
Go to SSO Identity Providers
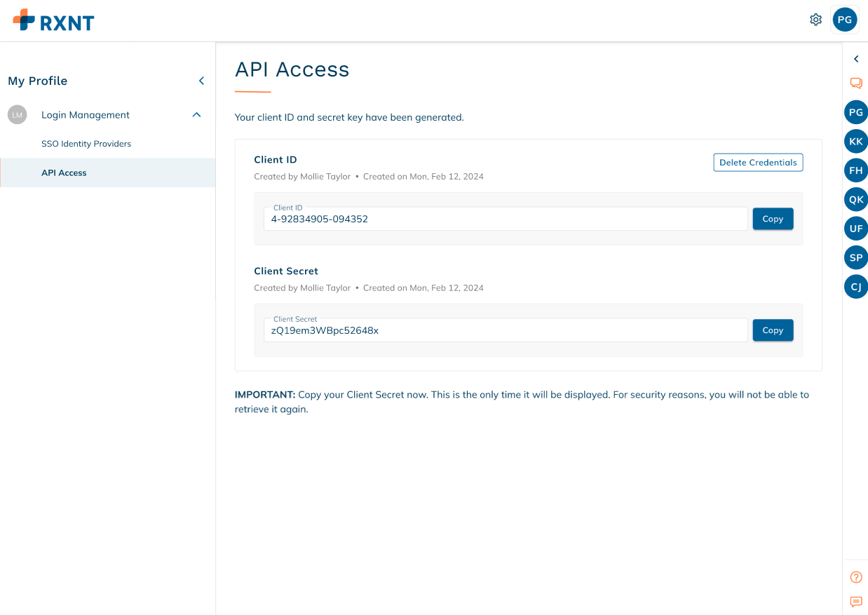coord(86,144)
